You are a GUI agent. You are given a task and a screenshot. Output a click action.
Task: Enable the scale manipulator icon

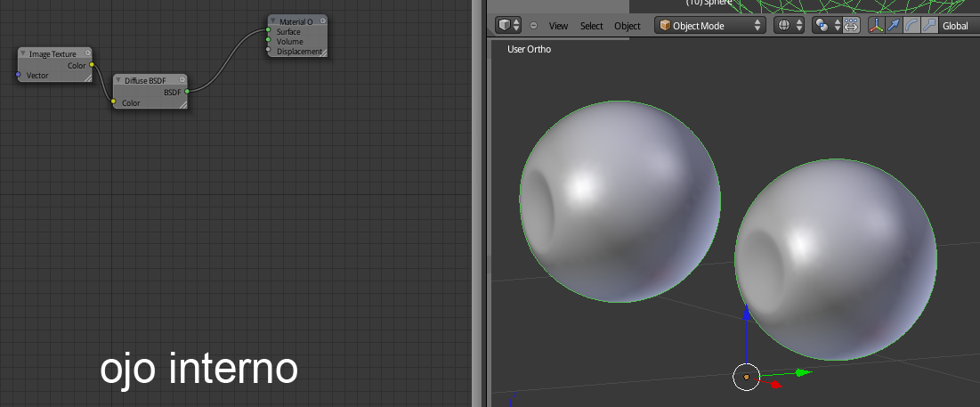coord(930,26)
